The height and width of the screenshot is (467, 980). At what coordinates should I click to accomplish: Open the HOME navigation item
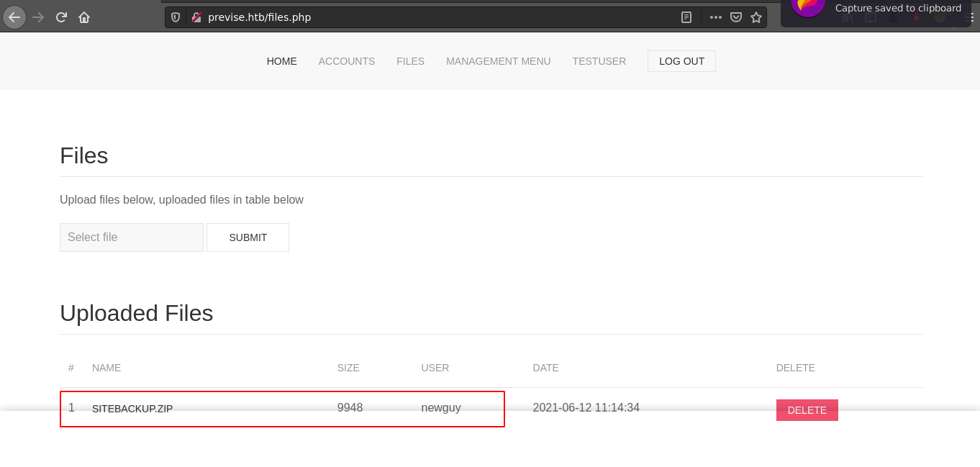pyautogui.click(x=281, y=61)
